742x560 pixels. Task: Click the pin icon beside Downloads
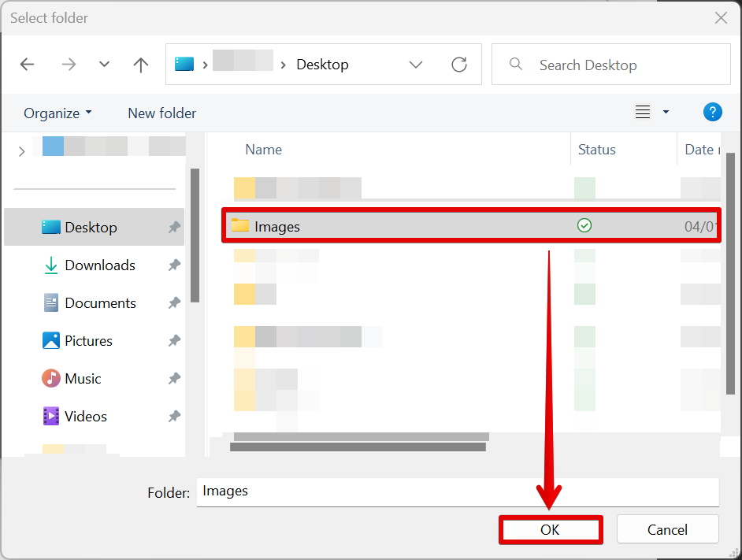point(174,265)
